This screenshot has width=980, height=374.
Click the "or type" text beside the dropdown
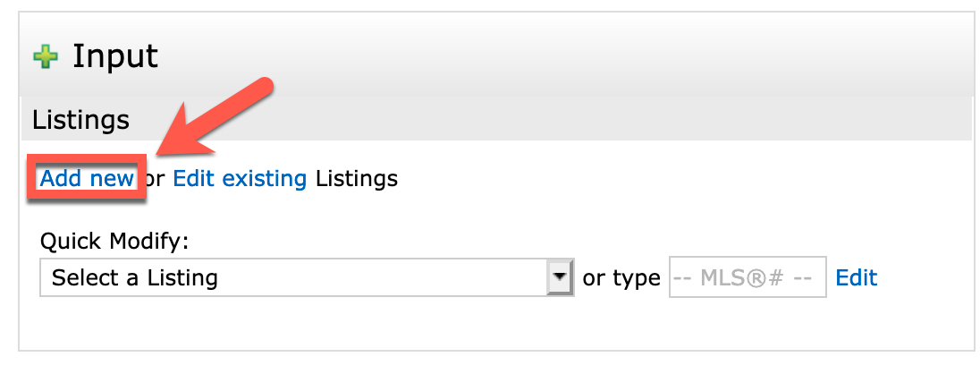coord(621,277)
